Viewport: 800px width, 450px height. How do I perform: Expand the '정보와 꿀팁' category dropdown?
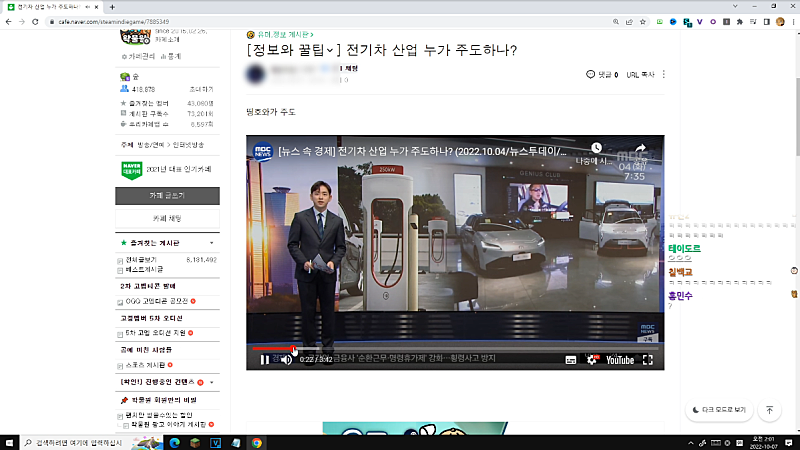(x=330, y=50)
